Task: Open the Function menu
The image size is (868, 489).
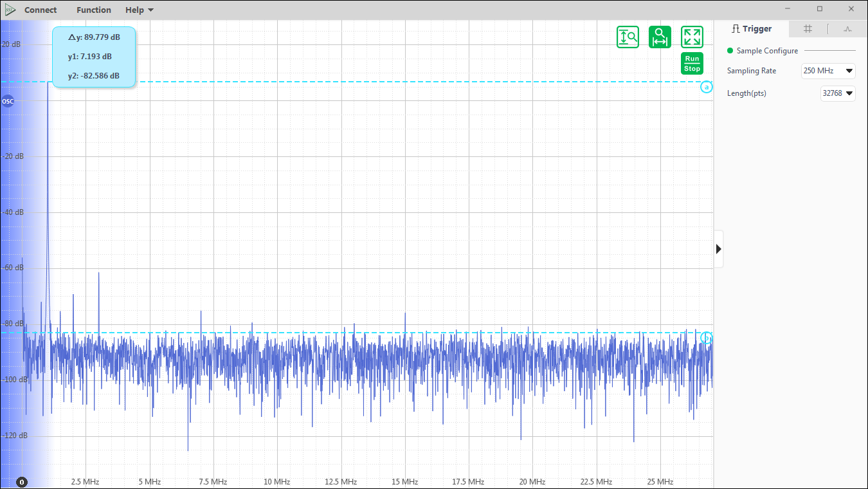Action: [94, 10]
